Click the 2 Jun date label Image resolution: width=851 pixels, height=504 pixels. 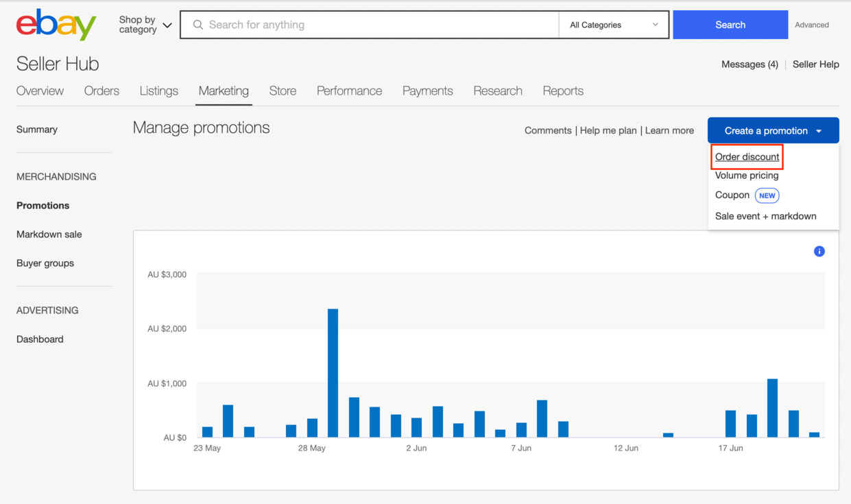tap(416, 448)
